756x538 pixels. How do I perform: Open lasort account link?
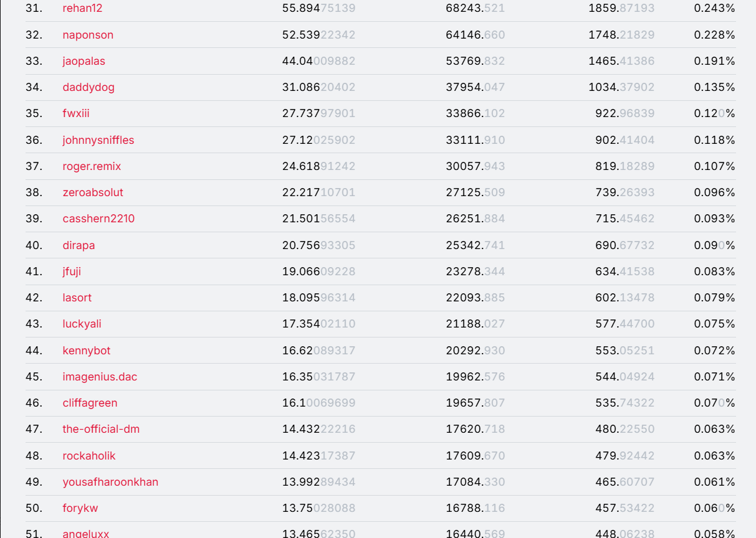click(x=77, y=298)
